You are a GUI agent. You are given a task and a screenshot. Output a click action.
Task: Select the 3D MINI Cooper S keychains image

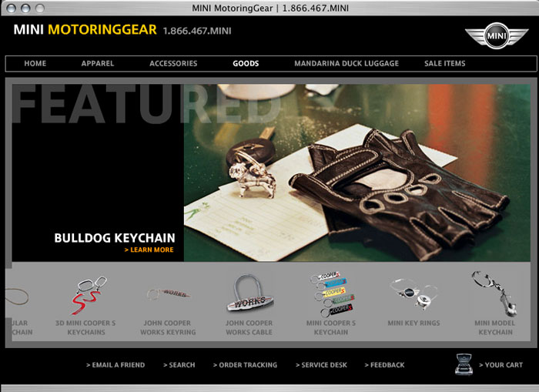(89, 296)
